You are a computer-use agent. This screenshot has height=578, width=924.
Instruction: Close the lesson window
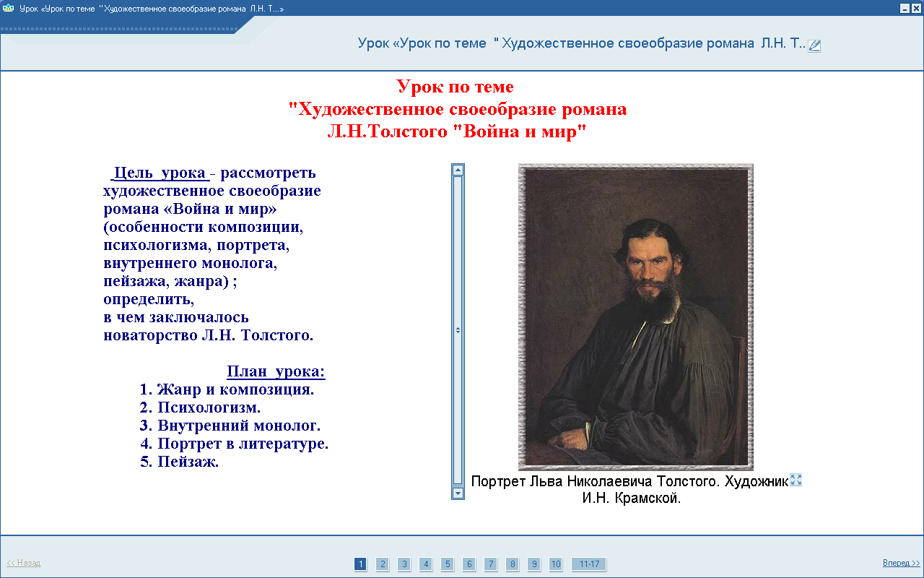915,8
